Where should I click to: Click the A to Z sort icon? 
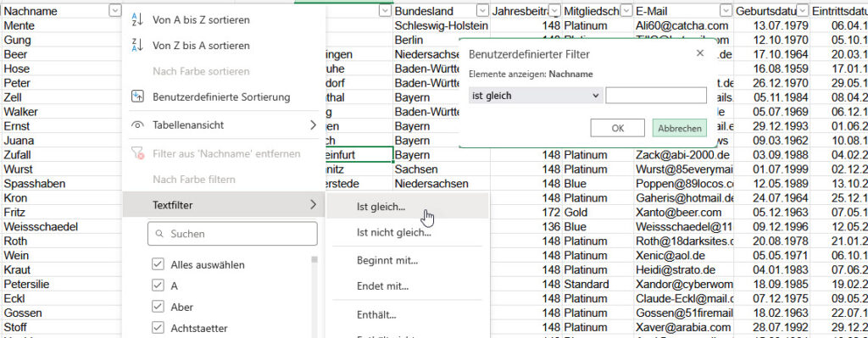click(137, 20)
